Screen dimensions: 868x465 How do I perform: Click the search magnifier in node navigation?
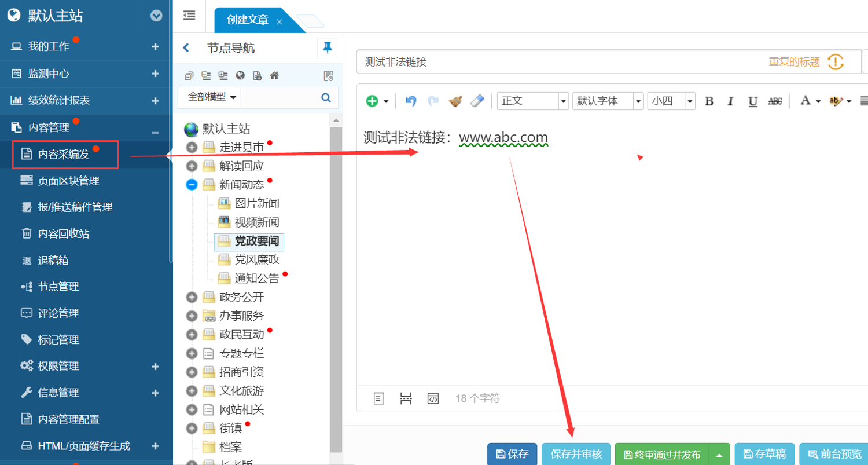[326, 97]
